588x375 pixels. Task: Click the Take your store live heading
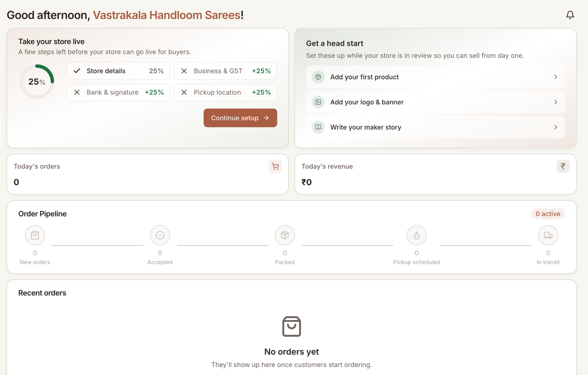point(51,41)
